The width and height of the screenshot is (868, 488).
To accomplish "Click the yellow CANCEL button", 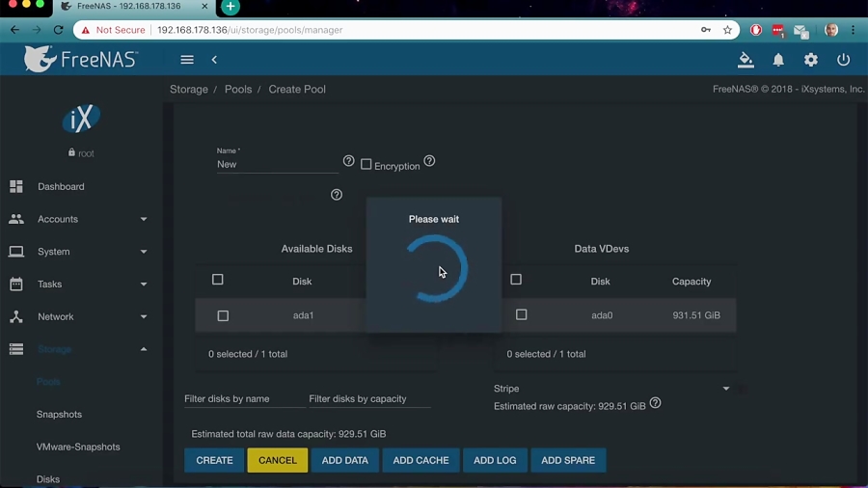I will [x=278, y=460].
